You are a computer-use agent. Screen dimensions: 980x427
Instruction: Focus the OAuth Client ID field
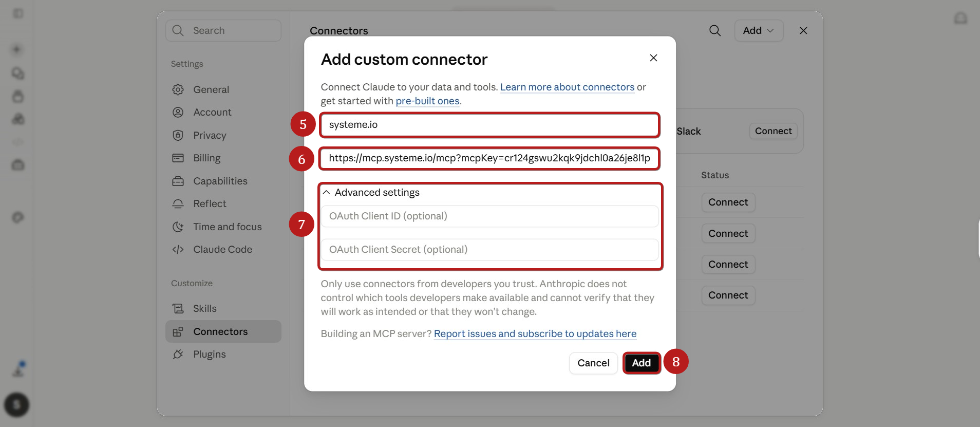click(x=489, y=216)
